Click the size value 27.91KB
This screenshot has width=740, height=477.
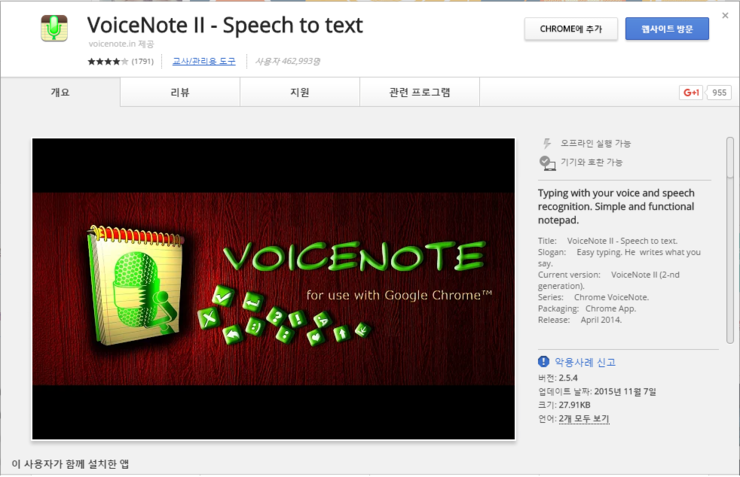click(574, 405)
